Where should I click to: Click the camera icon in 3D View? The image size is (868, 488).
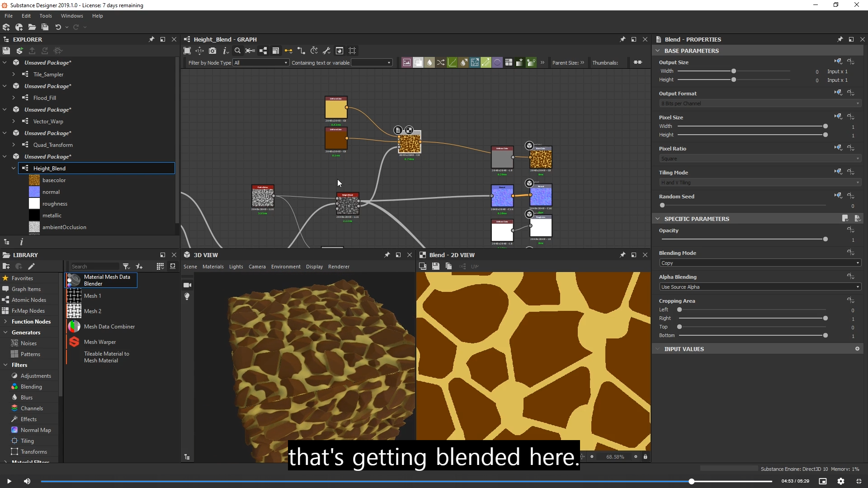point(187,285)
